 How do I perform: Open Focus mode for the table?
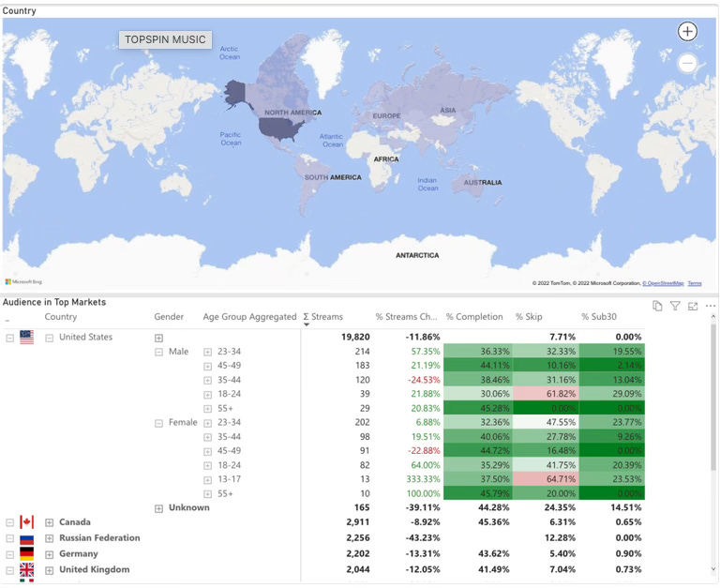pyautogui.click(x=693, y=306)
